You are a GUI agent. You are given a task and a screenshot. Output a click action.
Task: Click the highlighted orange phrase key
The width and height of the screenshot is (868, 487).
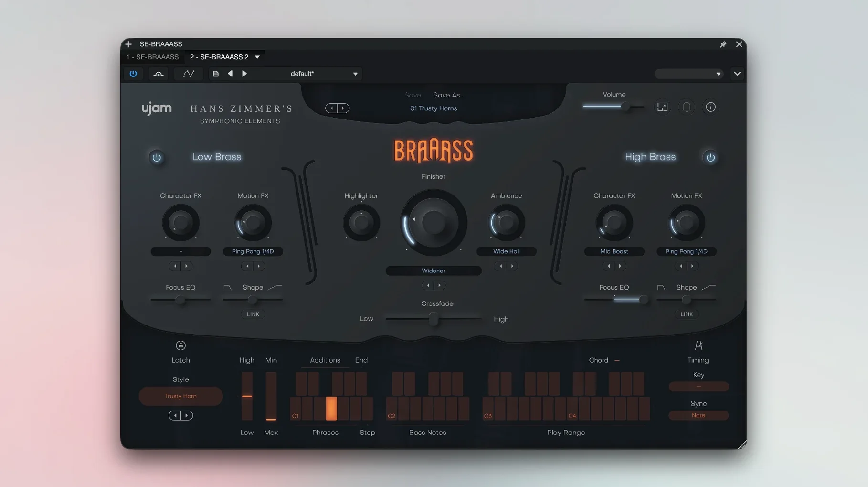click(331, 409)
